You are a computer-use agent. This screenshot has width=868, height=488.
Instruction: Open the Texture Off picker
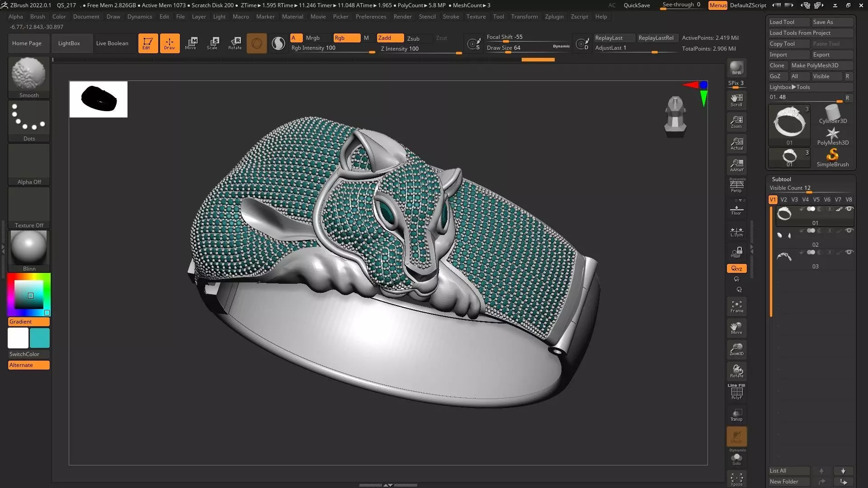tap(29, 207)
